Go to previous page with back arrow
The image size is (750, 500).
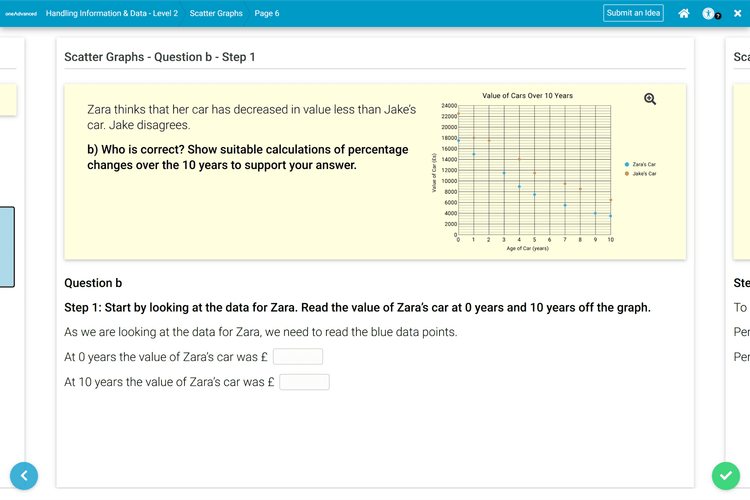(24, 476)
